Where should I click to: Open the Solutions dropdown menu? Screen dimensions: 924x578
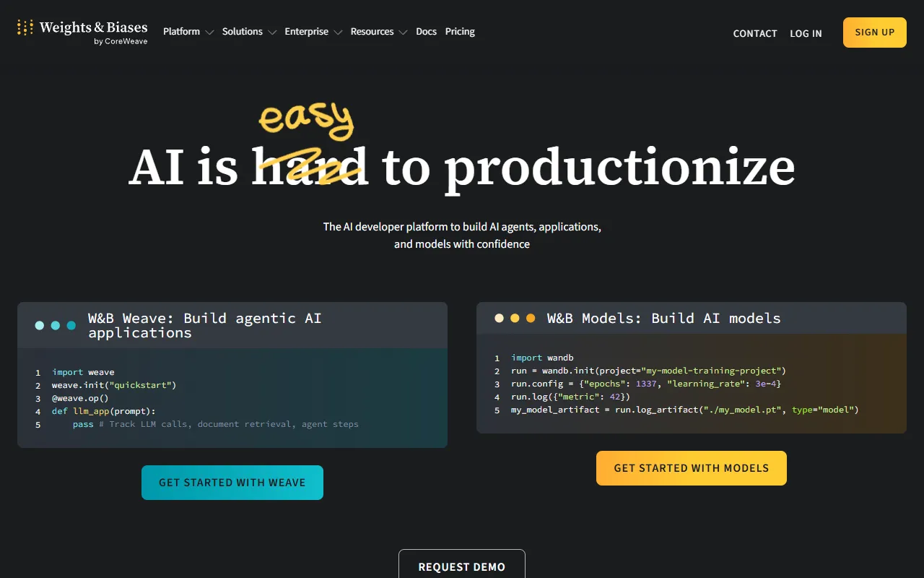tap(249, 32)
